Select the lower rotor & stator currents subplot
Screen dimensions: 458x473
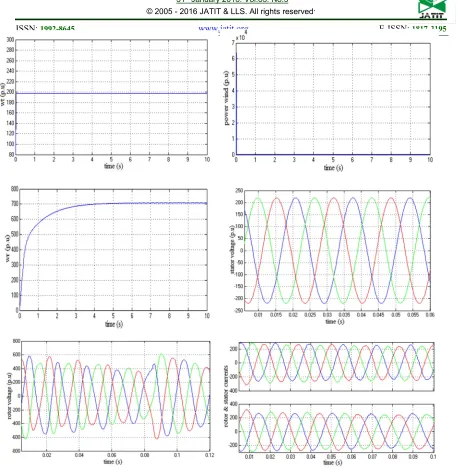337,428
